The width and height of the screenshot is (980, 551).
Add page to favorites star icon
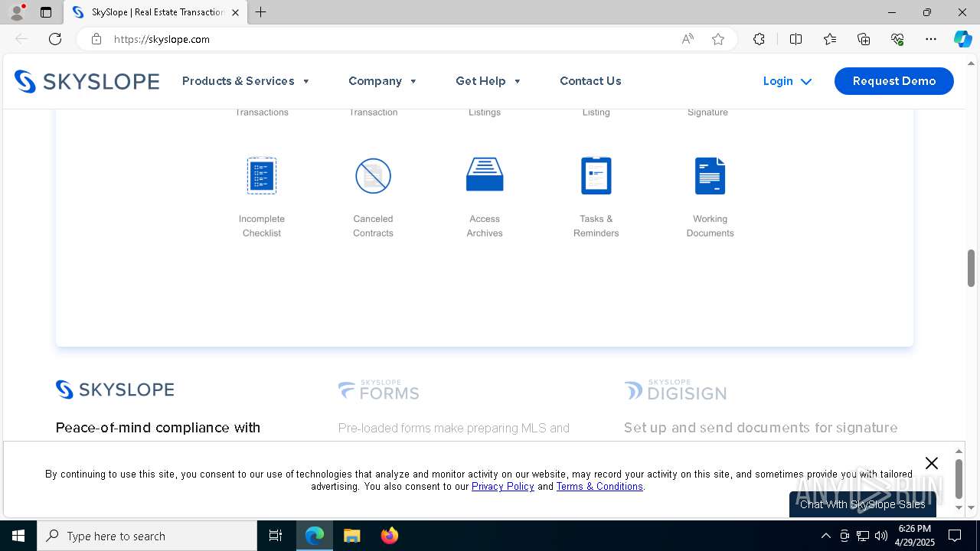718,39
